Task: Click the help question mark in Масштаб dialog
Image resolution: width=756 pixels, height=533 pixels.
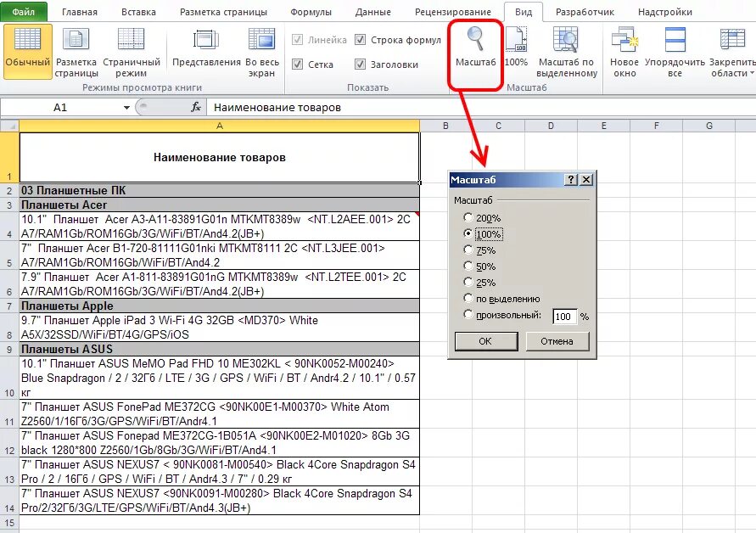Action: coord(571,179)
